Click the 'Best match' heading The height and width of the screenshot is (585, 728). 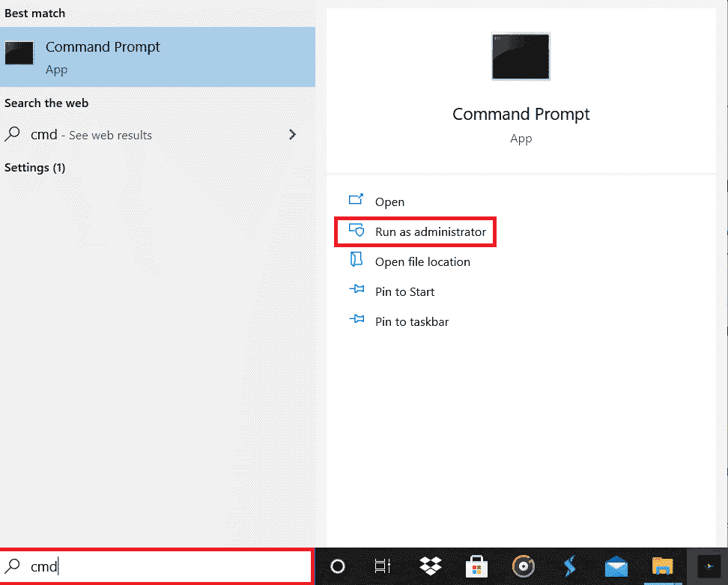[34, 13]
